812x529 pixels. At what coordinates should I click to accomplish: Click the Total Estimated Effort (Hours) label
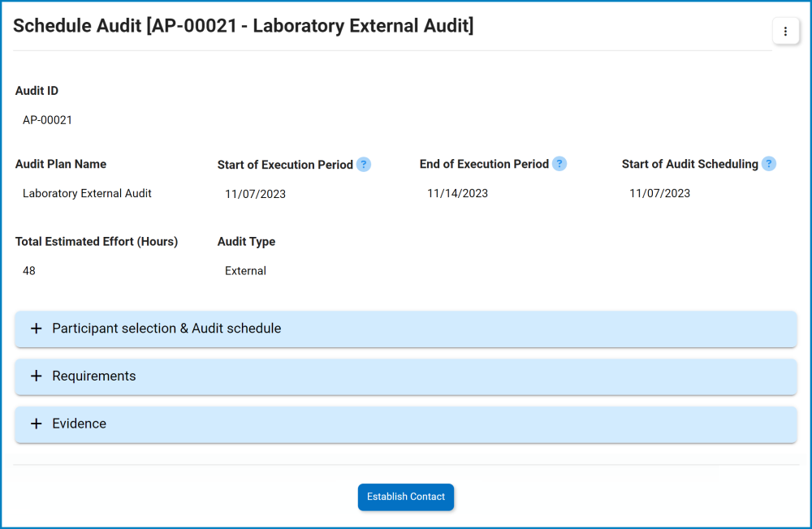pyautogui.click(x=97, y=241)
